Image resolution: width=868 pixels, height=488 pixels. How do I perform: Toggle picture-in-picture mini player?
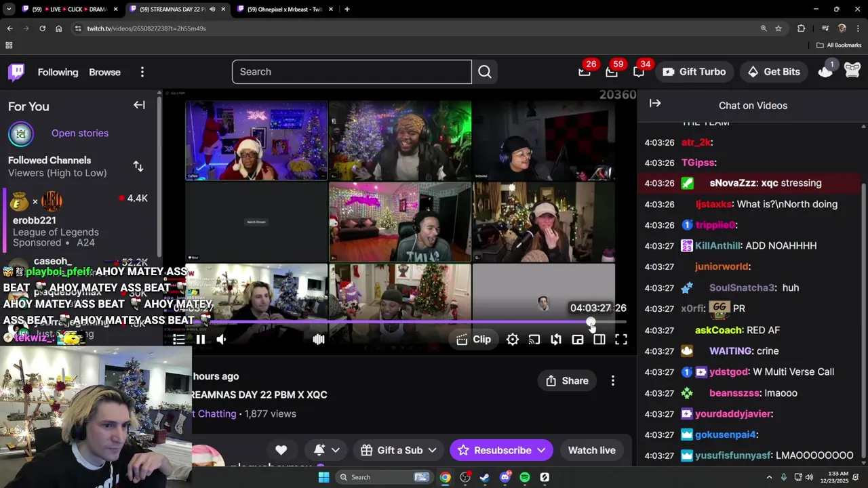[578, 340]
